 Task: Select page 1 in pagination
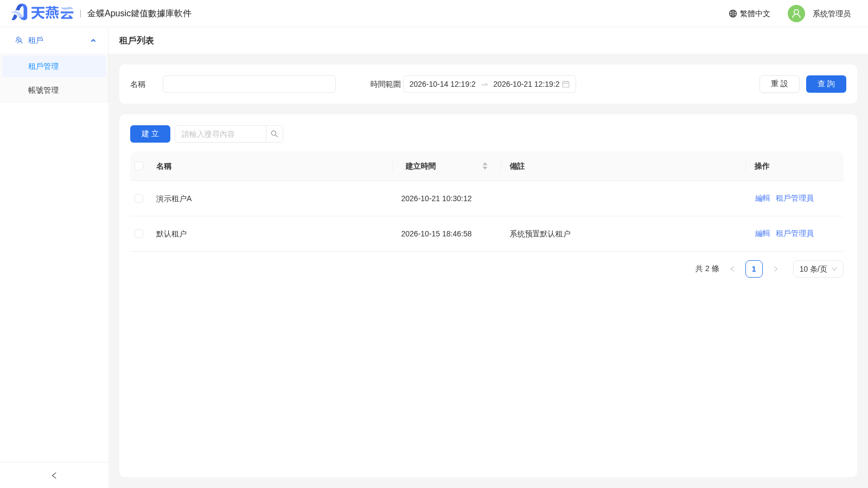click(x=754, y=269)
